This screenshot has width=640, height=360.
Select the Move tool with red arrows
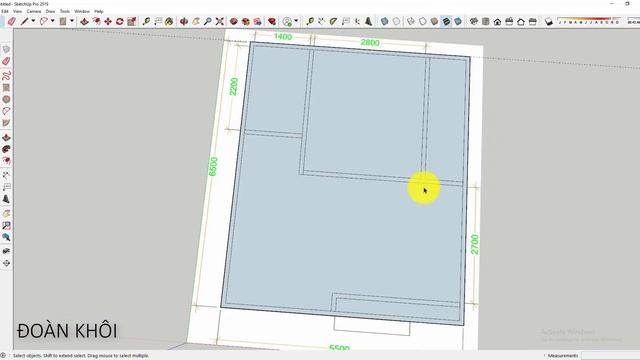108,21
